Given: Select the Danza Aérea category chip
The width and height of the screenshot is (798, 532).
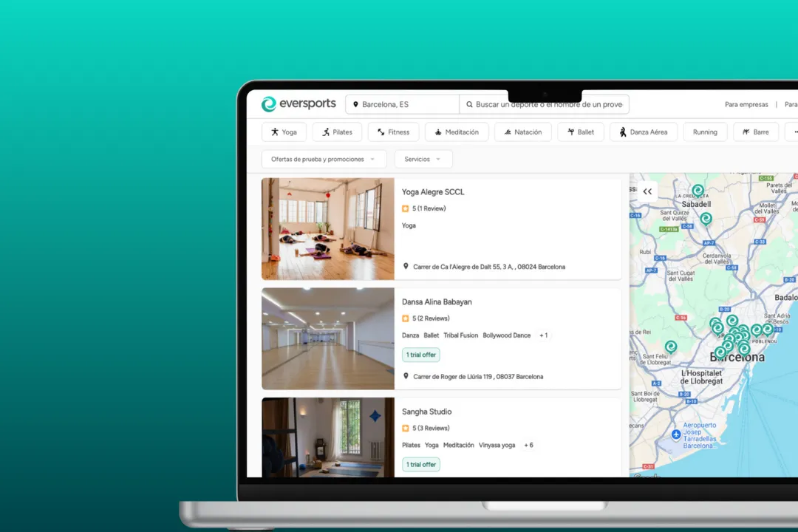Looking at the screenshot, I should click(x=644, y=132).
